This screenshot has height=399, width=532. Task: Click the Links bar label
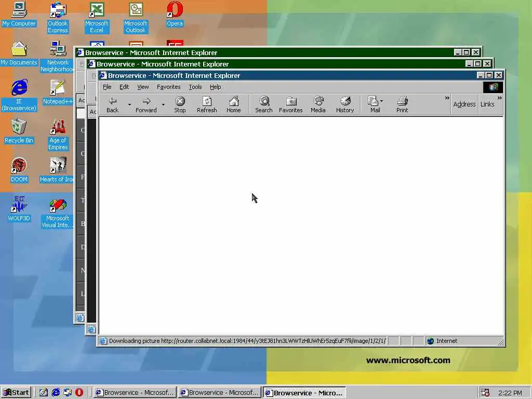[487, 104]
